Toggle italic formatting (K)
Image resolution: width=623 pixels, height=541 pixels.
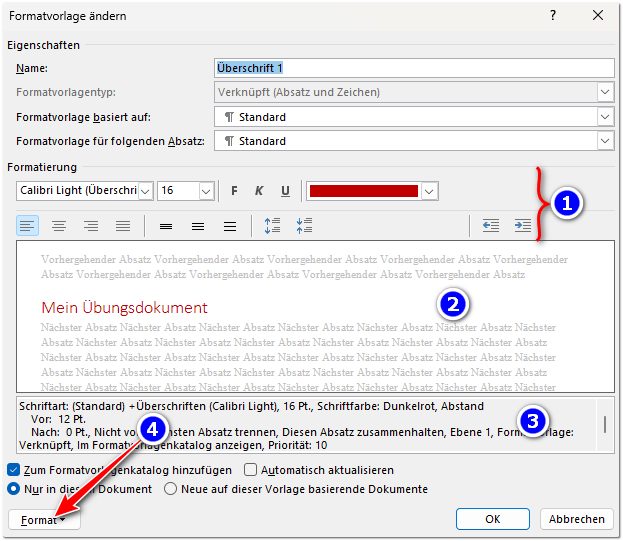pos(259,191)
